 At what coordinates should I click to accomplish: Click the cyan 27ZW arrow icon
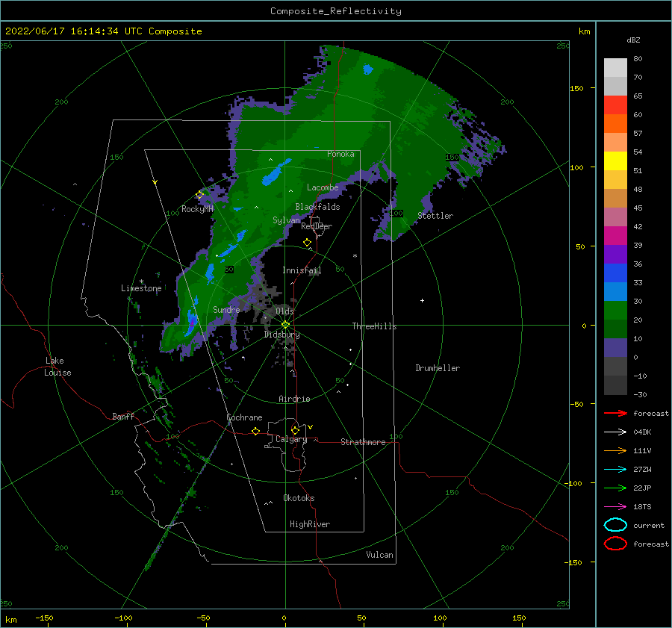point(615,470)
